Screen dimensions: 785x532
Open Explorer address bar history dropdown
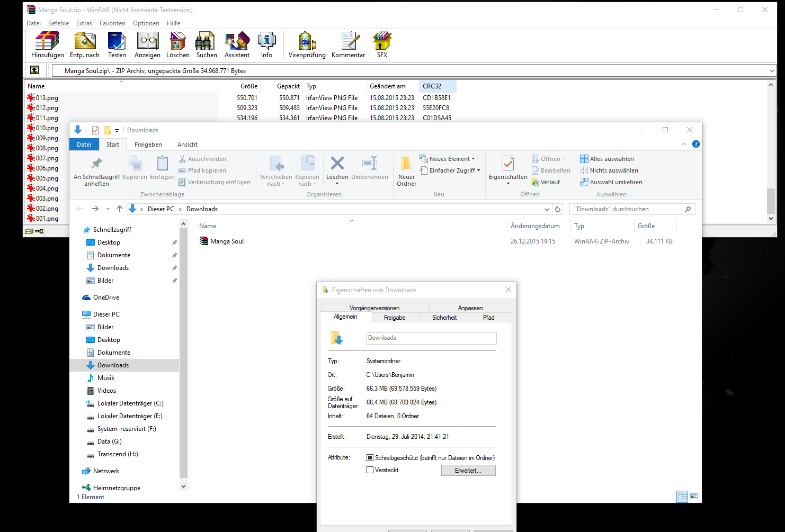pyautogui.click(x=547, y=209)
